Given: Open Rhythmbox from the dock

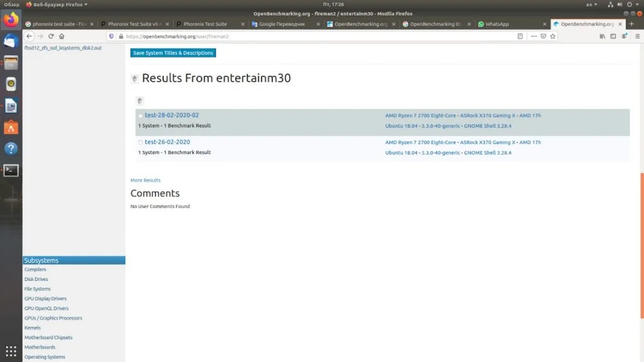Looking at the screenshot, I should [11, 84].
